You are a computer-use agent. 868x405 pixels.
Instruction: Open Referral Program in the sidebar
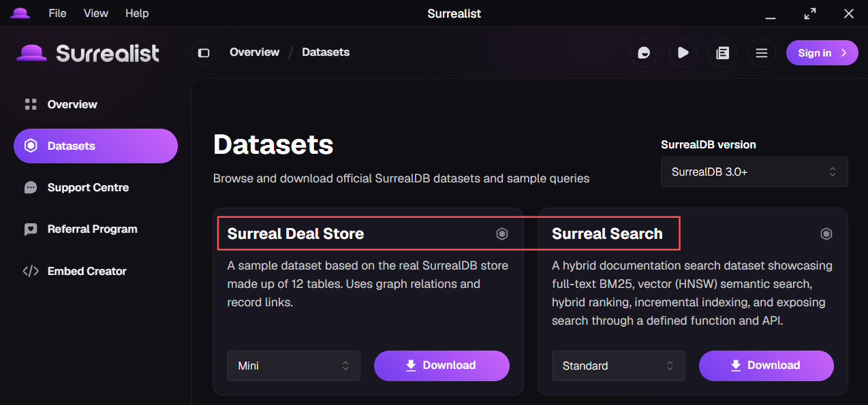pyautogui.click(x=95, y=229)
